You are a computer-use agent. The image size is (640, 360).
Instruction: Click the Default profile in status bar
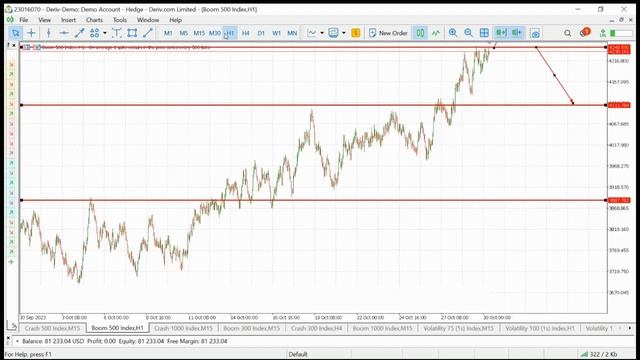point(298,354)
